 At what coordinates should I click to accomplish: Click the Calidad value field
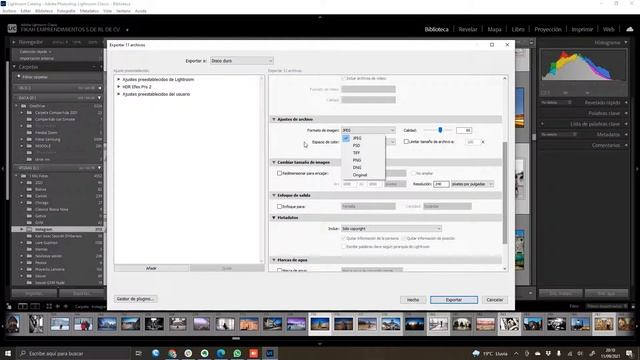coord(464,130)
